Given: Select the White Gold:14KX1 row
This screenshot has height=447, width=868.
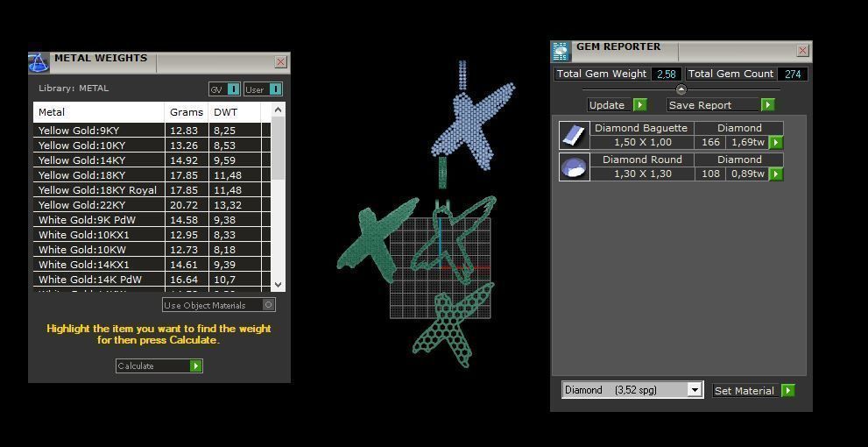Looking at the screenshot, I should coord(152,265).
